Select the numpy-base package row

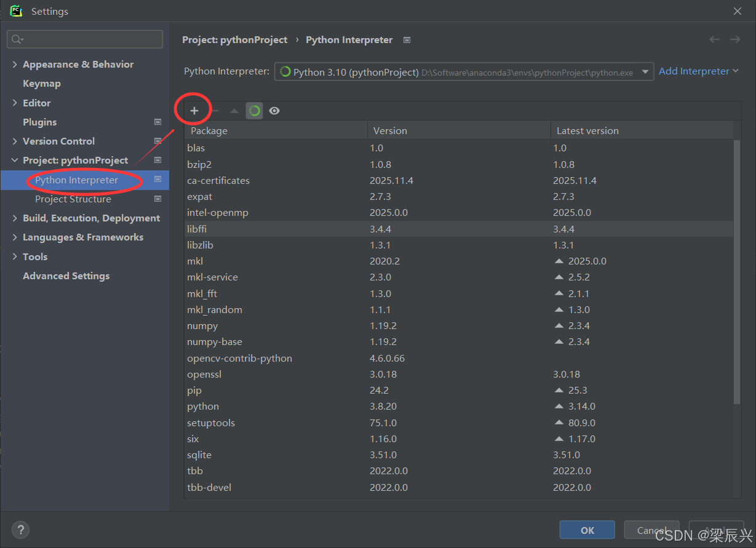click(x=459, y=341)
